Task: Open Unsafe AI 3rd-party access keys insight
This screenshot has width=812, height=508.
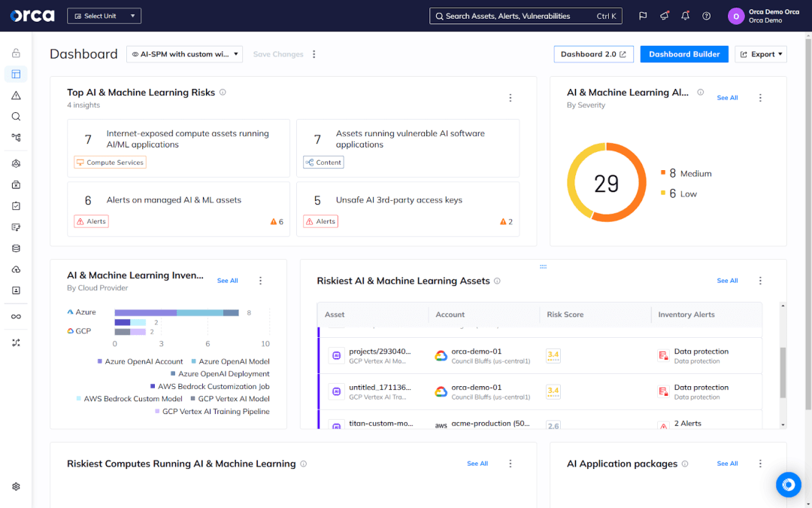Action: 408,209
